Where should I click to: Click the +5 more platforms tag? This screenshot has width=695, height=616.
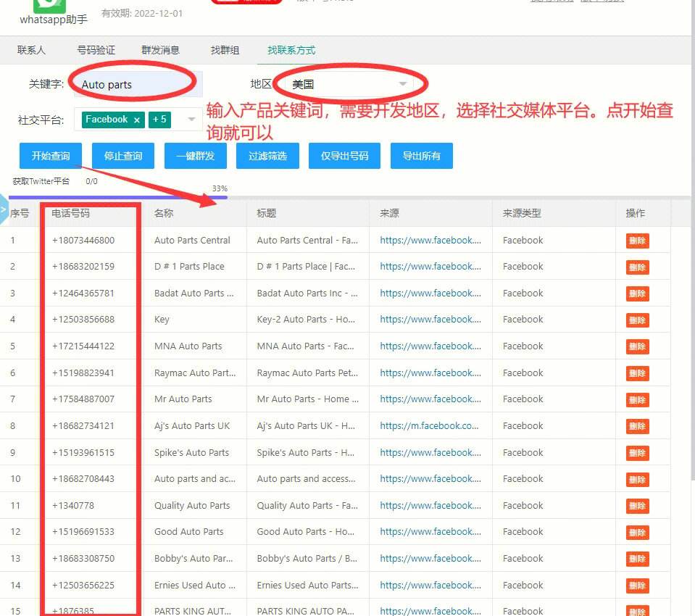click(x=159, y=120)
